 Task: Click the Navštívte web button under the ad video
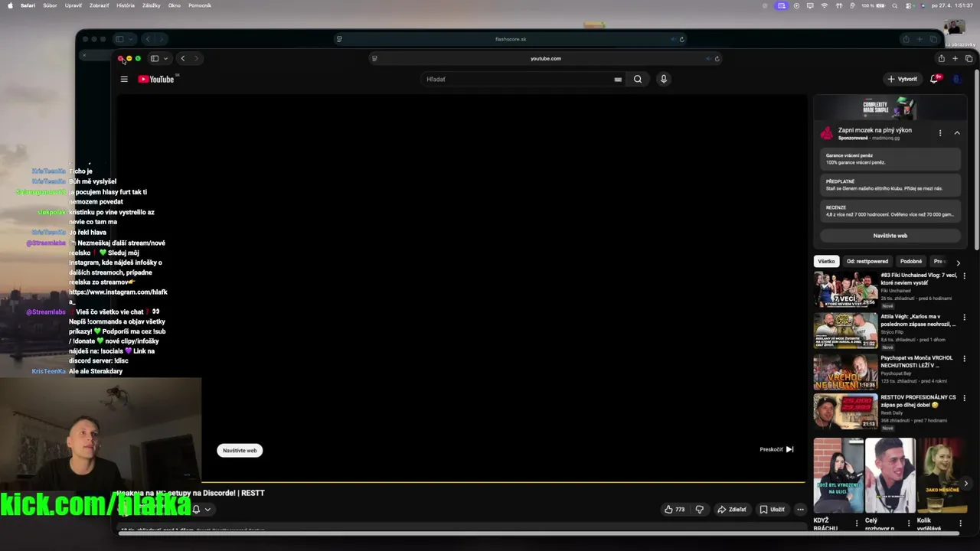tap(240, 450)
